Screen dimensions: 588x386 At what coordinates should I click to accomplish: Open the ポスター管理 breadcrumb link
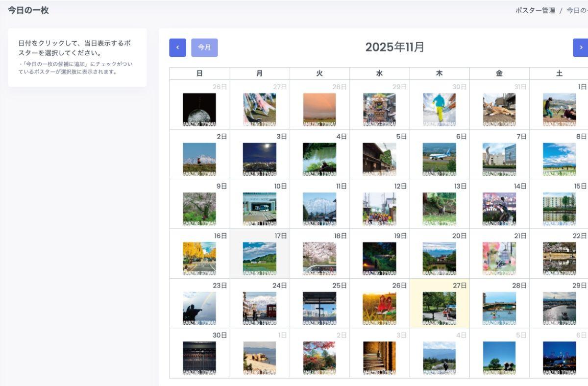pos(535,10)
